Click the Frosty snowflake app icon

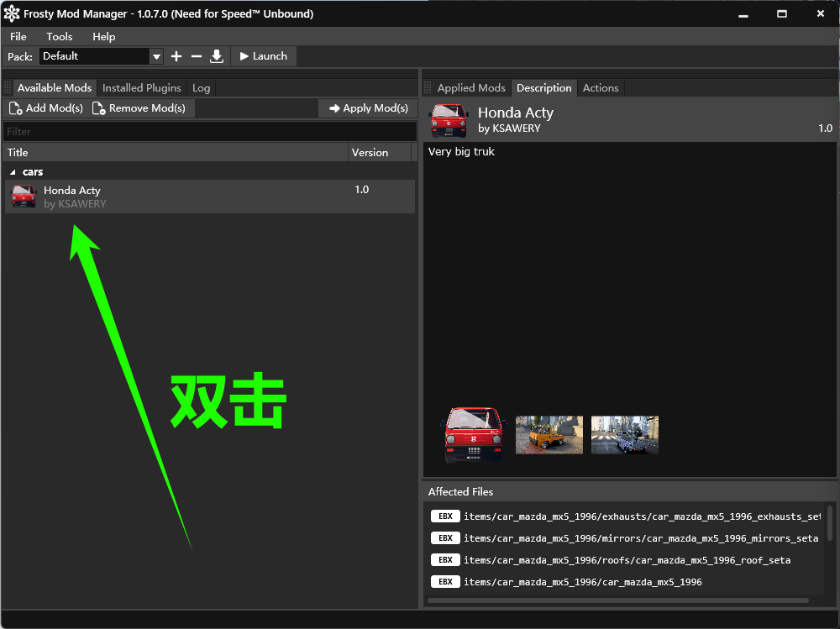11,14
